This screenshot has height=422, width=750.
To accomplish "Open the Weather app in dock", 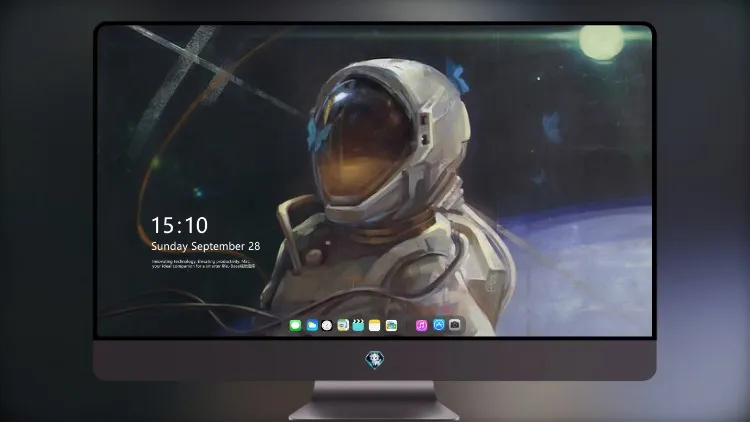I will tap(312, 325).
